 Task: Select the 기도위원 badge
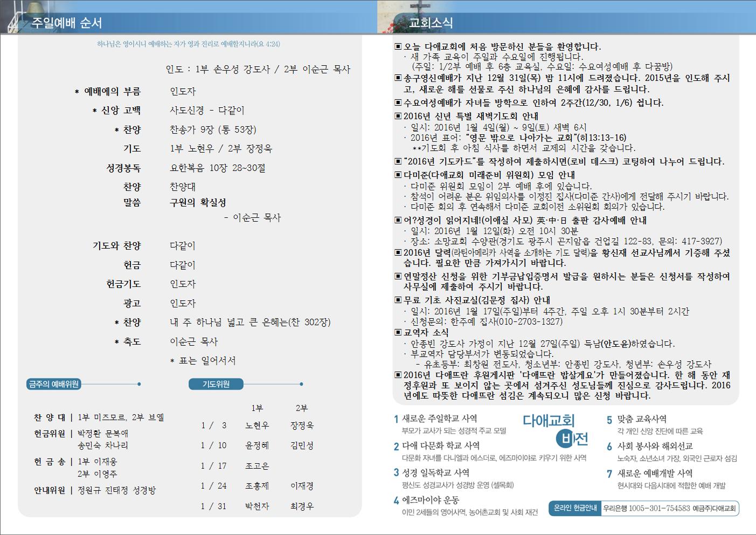click(216, 384)
